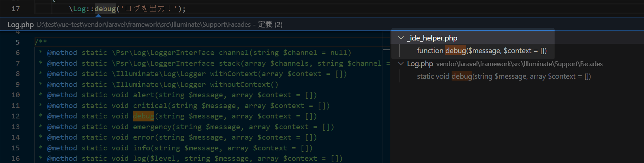This screenshot has height=163, width=644.
Task: Click the emergency method on line 13
Action: pyautogui.click(x=152, y=127)
